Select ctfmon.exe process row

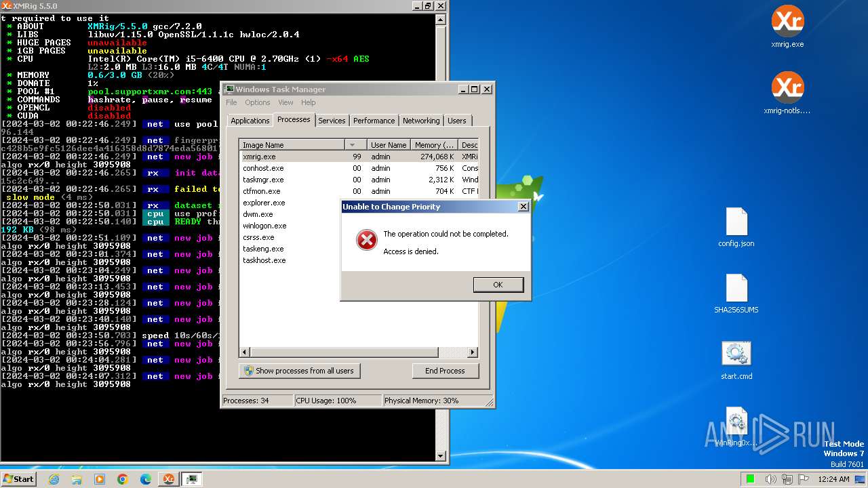[359, 191]
